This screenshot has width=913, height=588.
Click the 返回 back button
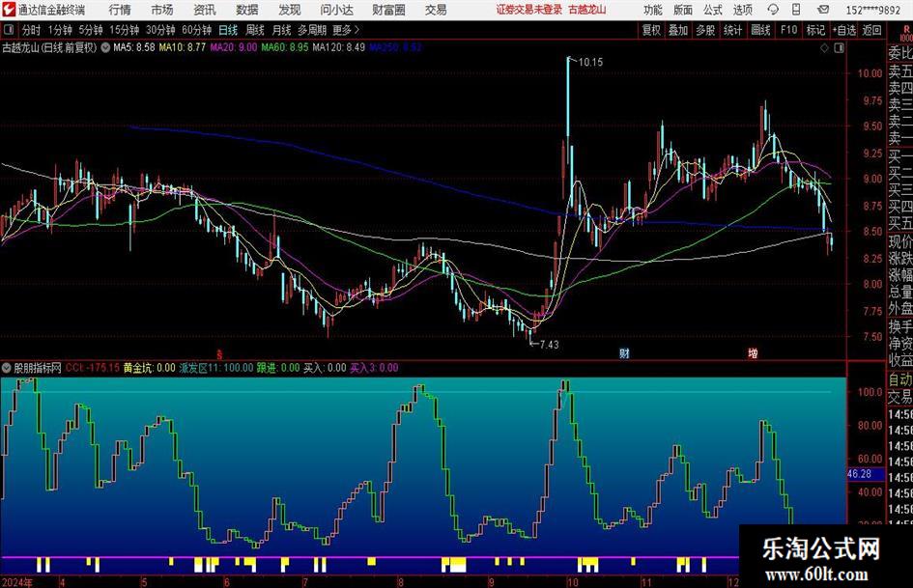coord(871,30)
